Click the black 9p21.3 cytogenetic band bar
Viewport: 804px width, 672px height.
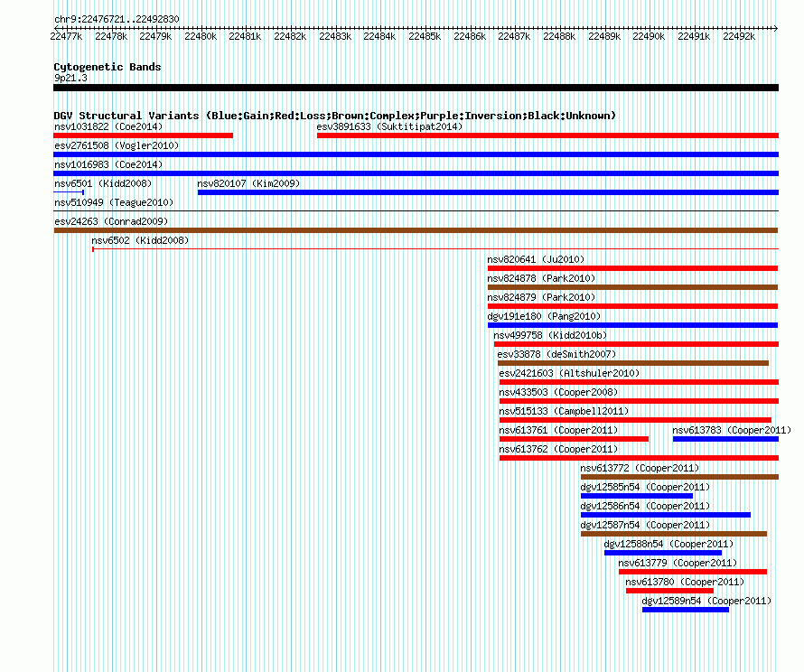tap(416, 88)
